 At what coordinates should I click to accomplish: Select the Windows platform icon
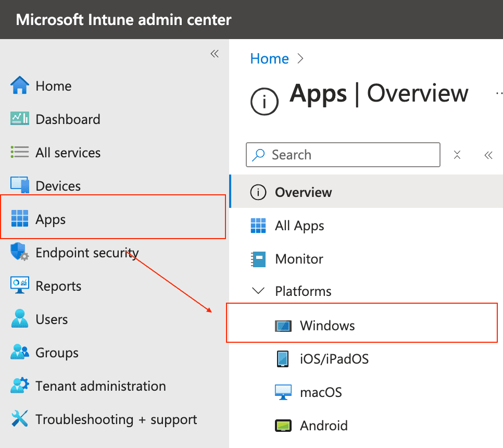284,325
